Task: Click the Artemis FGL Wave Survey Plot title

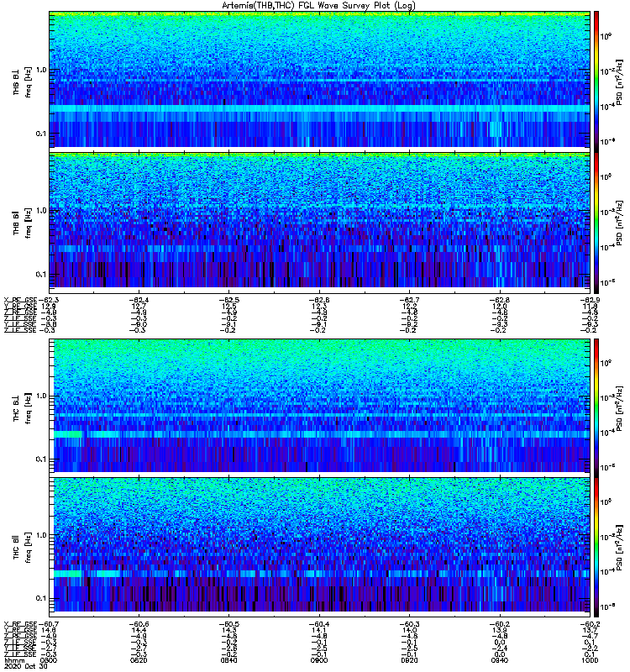Action: point(318,6)
